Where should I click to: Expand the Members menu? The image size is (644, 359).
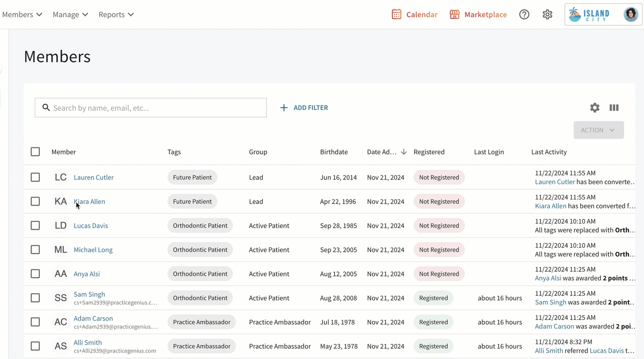tap(22, 14)
